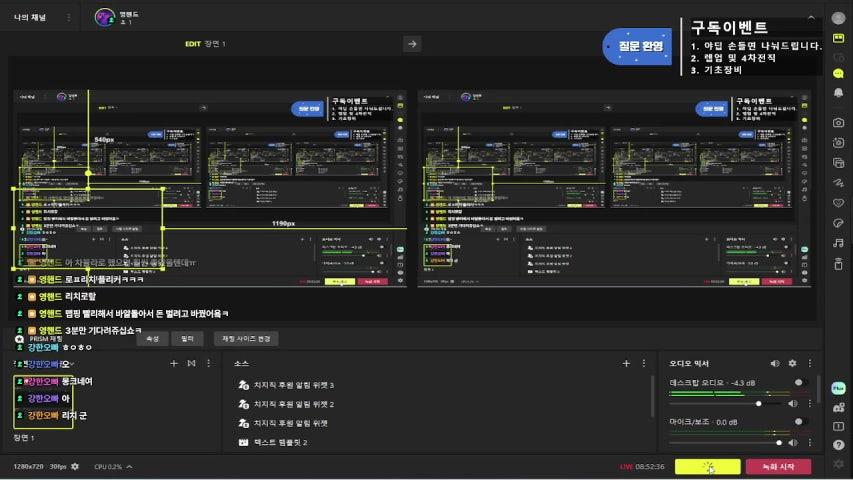Toggle the 데스크탑 오디오 switch
Image resolution: width=853 pixels, height=480 pixels.
[x=800, y=383]
